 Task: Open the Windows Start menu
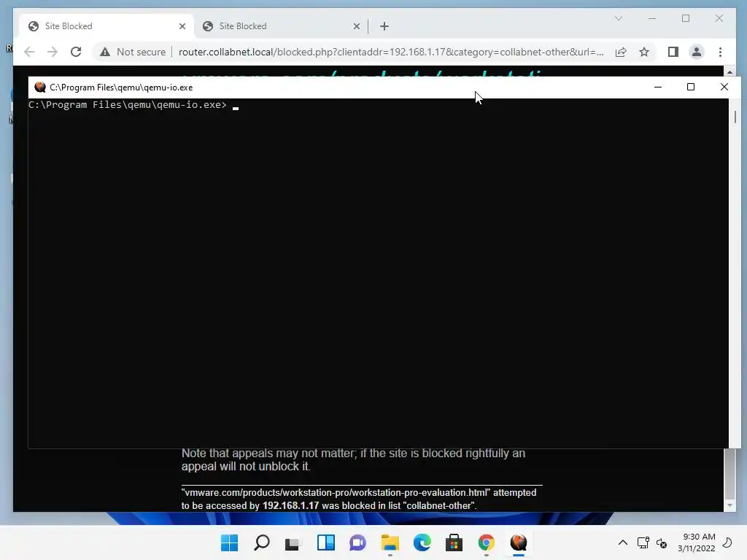pos(230,542)
